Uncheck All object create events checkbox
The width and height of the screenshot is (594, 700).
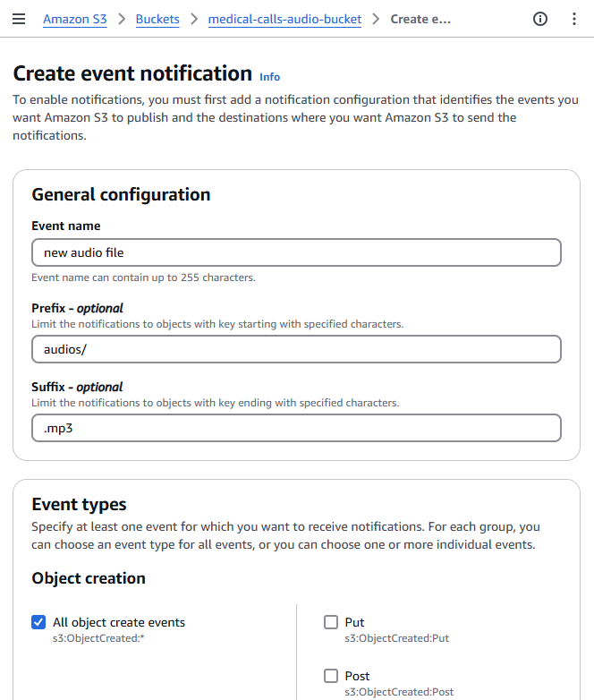[x=38, y=622]
